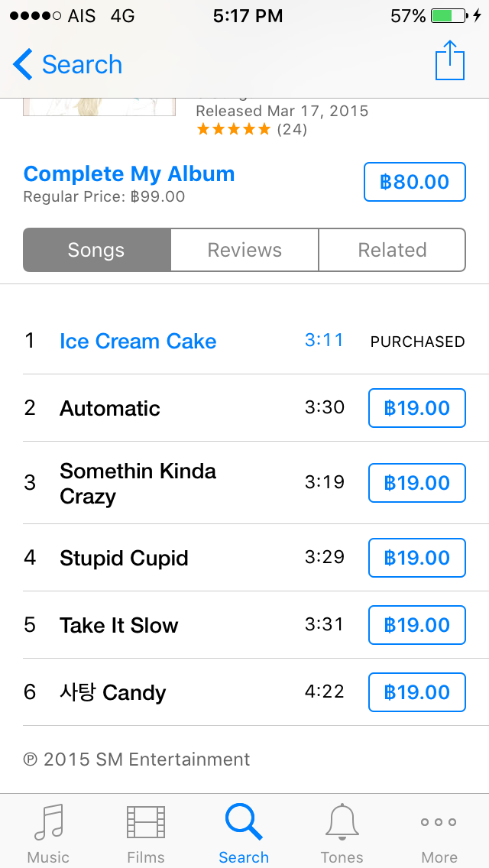Tap the five-star rating

tap(234, 129)
